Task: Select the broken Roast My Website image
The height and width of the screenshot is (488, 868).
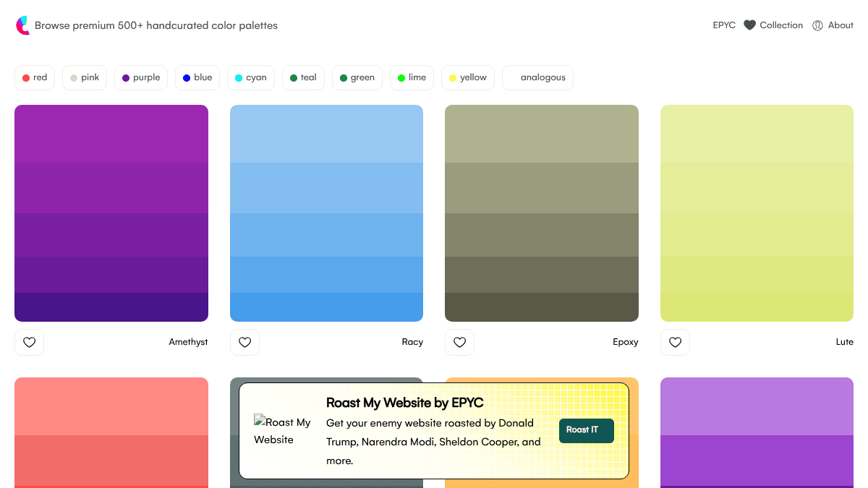Action: pos(284,430)
